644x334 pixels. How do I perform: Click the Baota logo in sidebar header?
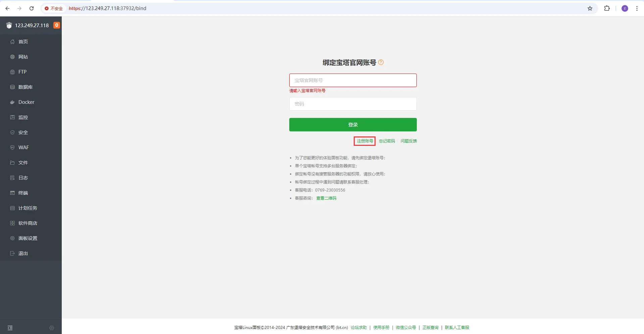point(9,25)
